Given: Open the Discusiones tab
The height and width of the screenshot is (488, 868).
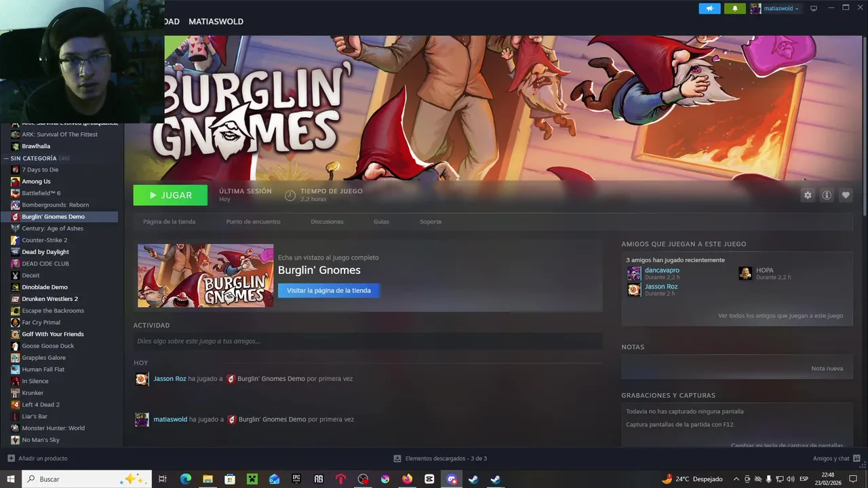Looking at the screenshot, I should coord(327,222).
